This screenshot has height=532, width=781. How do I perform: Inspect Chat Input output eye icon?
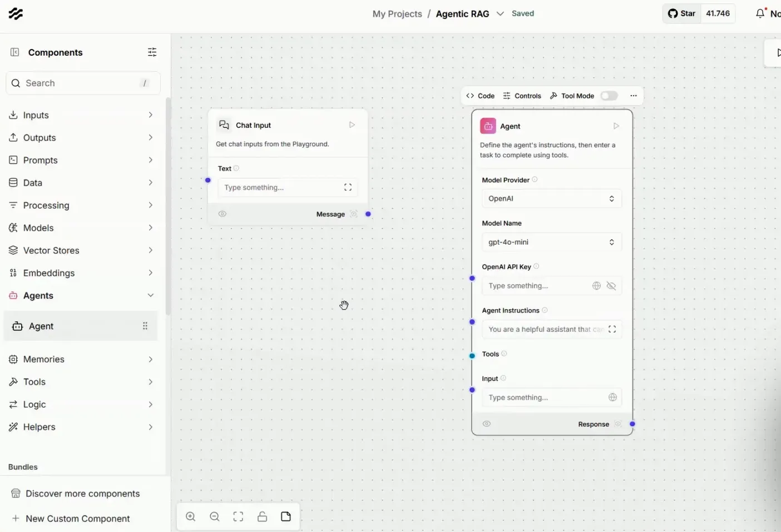[223, 214]
